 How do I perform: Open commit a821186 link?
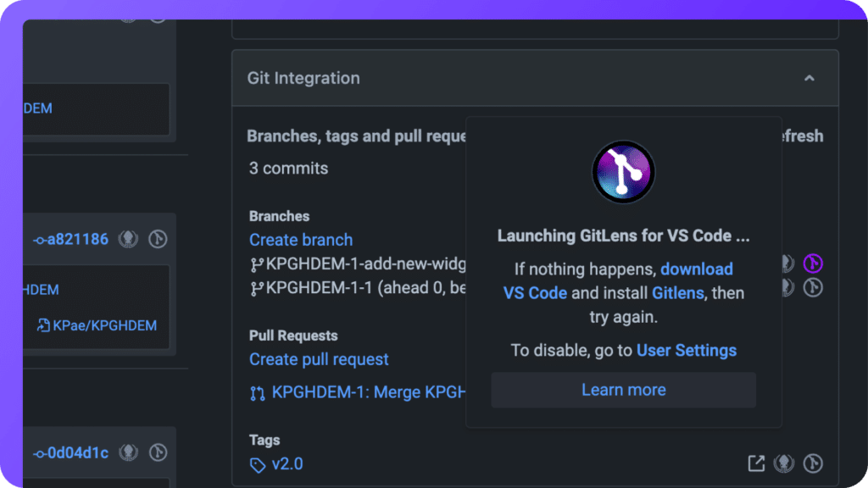71,239
